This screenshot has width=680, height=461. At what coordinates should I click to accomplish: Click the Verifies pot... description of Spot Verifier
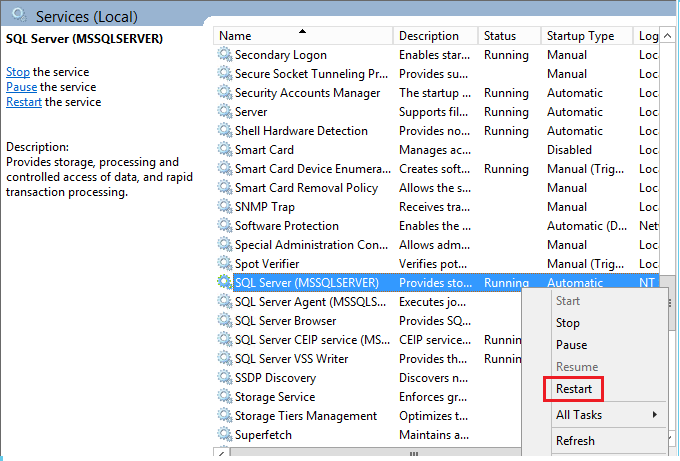(433, 264)
